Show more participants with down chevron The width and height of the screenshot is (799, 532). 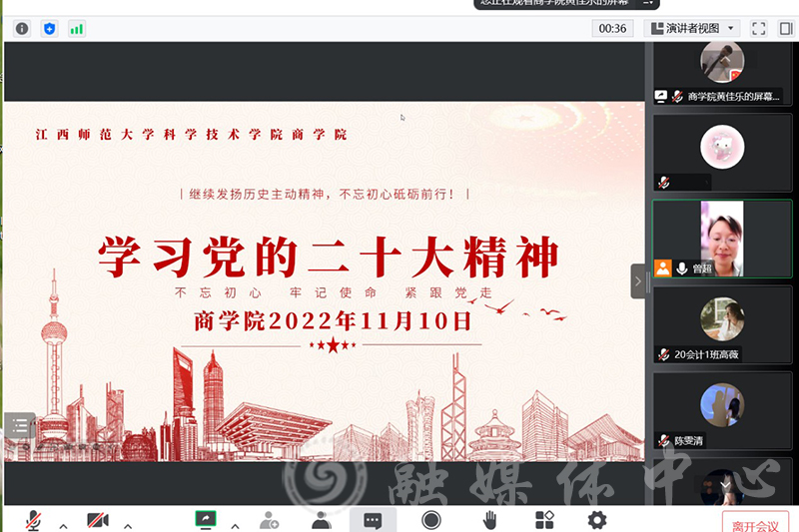[x=725, y=484]
